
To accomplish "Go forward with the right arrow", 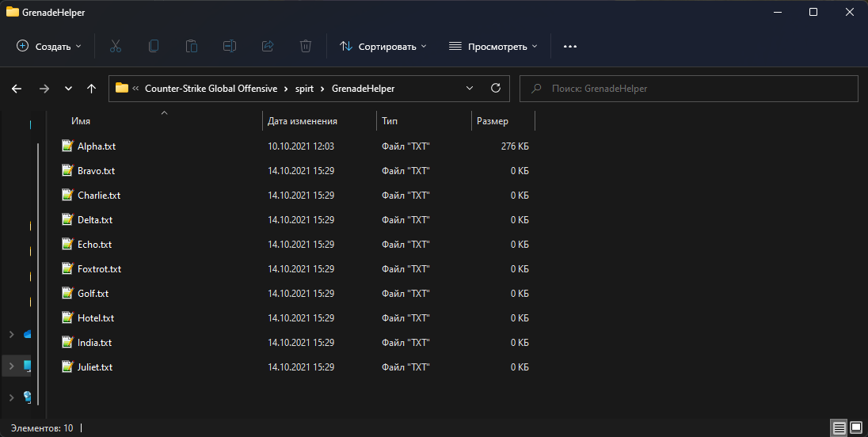I will point(44,89).
